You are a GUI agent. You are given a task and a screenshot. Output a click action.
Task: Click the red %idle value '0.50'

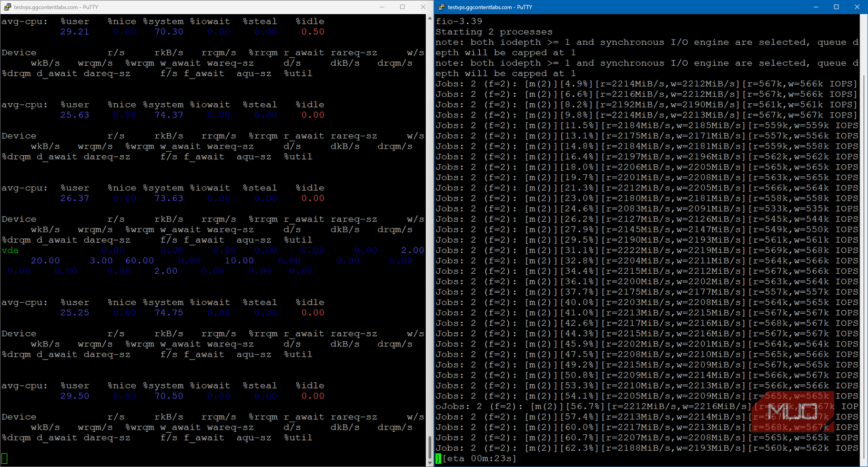tap(312, 32)
